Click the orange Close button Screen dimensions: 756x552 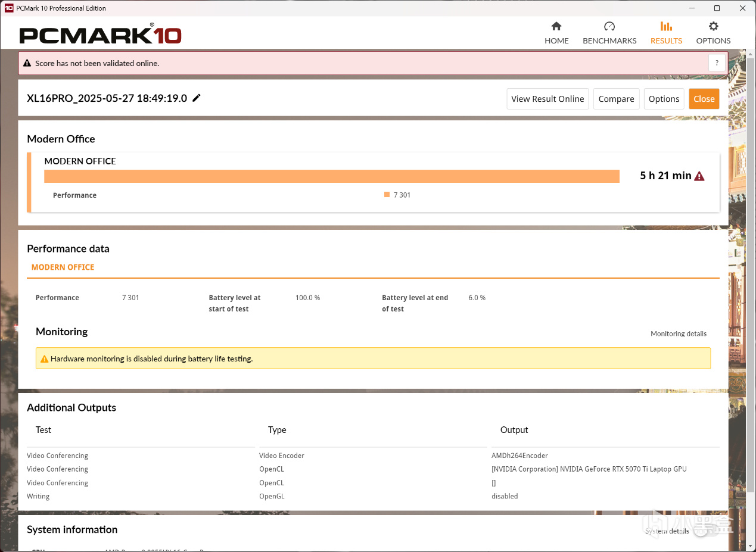click(704, 99)
